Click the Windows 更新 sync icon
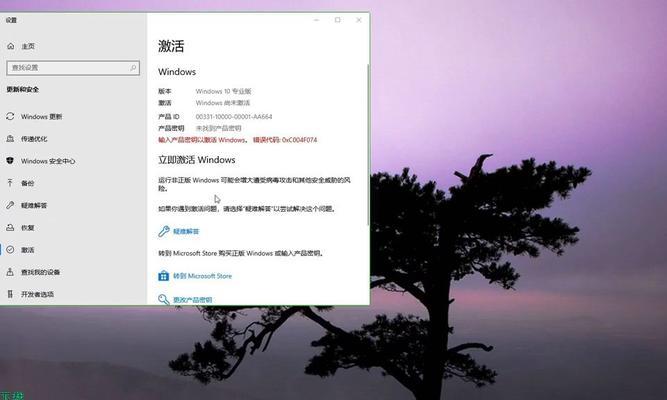The image size is (667, 400). [x=10, y=116]
